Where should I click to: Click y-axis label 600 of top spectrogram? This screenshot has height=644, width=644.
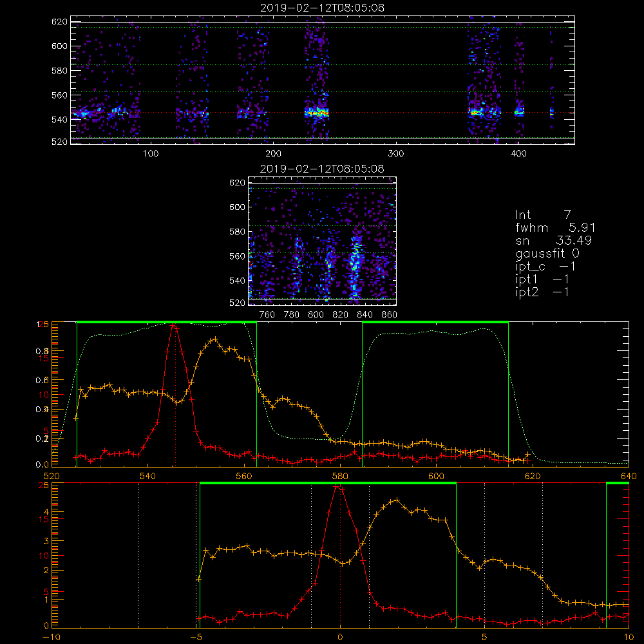click(59, 46)
